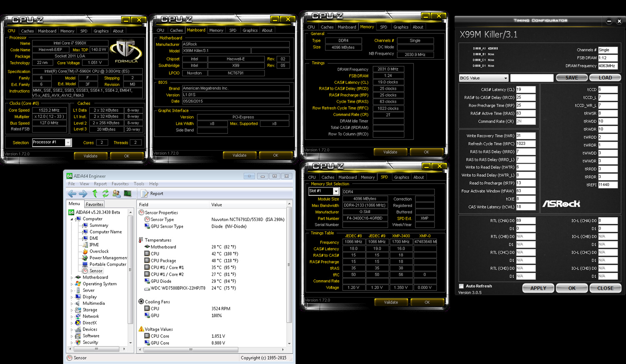
Task: Click the Operating System Windows flag icon
Action: coord(78,284)
